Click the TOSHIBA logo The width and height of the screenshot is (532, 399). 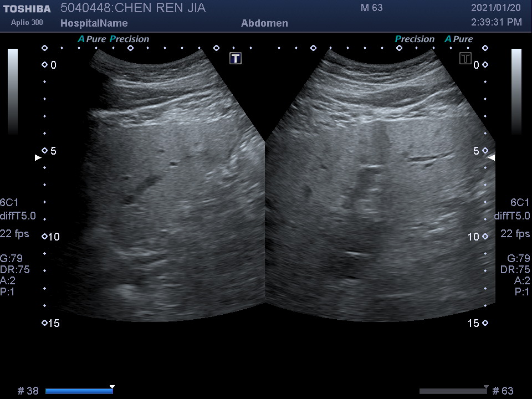pyautogui.click(x=27, y=8)
